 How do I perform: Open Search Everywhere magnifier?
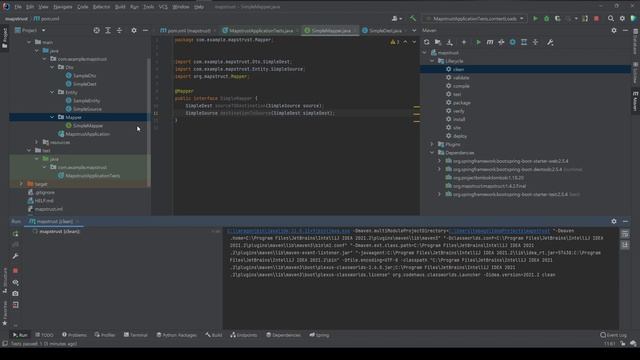(x=611, y=18)
